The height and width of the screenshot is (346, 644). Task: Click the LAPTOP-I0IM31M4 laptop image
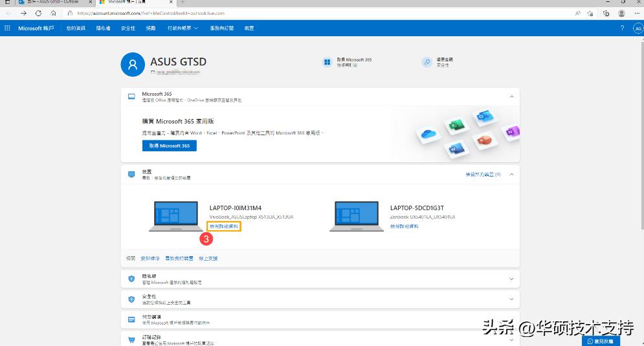click(x=176, y=216)
